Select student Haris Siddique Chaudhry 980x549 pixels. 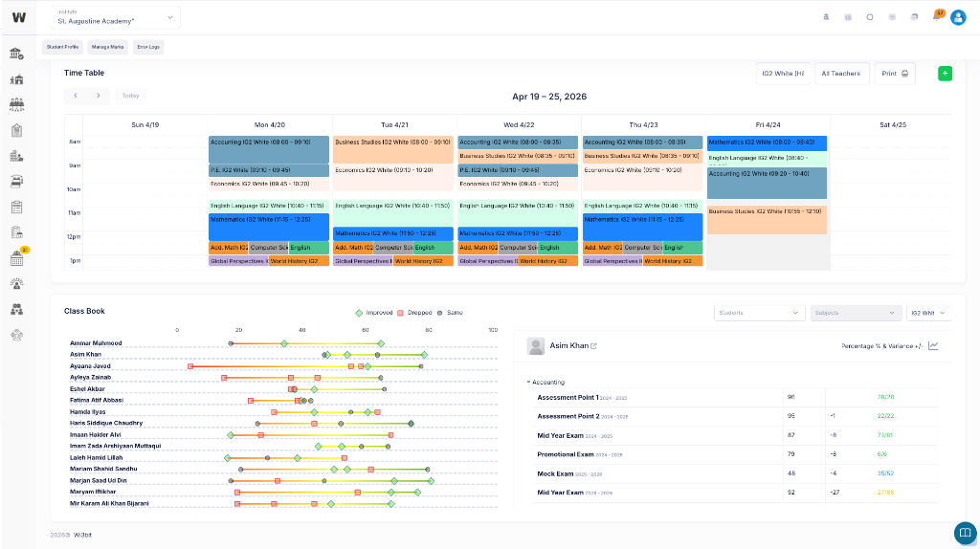click(x=106, y=424)
